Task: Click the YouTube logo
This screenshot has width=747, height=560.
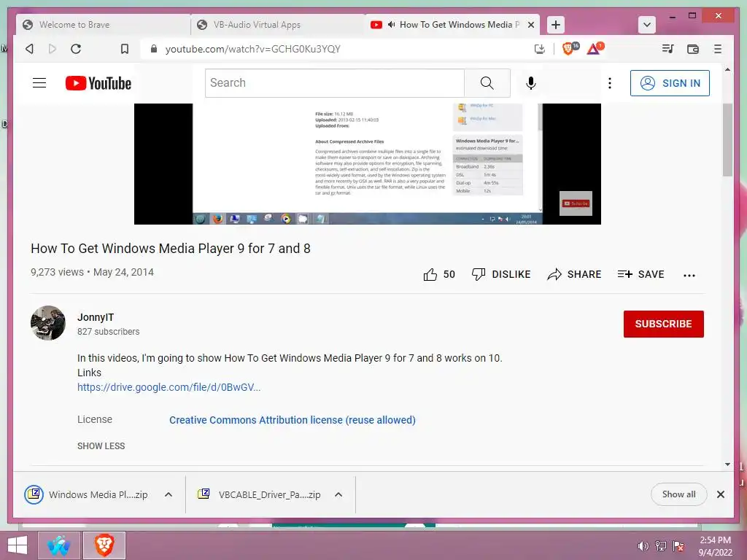Action: [x=98, y=83]
